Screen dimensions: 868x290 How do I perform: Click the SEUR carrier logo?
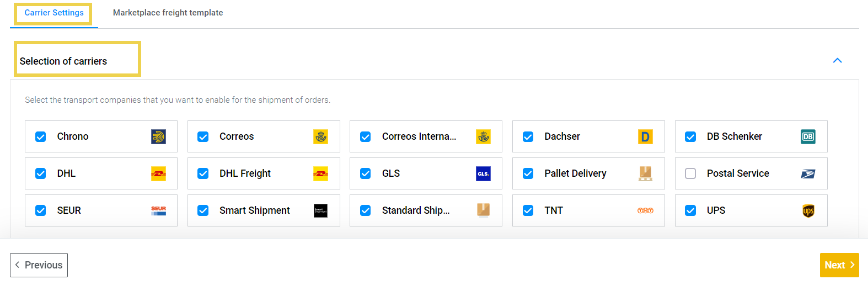[158, 210]
